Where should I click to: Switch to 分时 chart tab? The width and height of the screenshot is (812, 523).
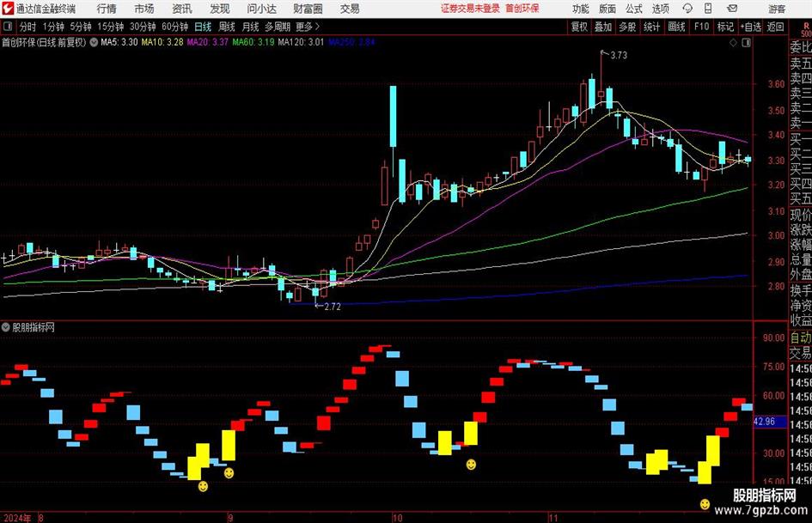[28, 27]
